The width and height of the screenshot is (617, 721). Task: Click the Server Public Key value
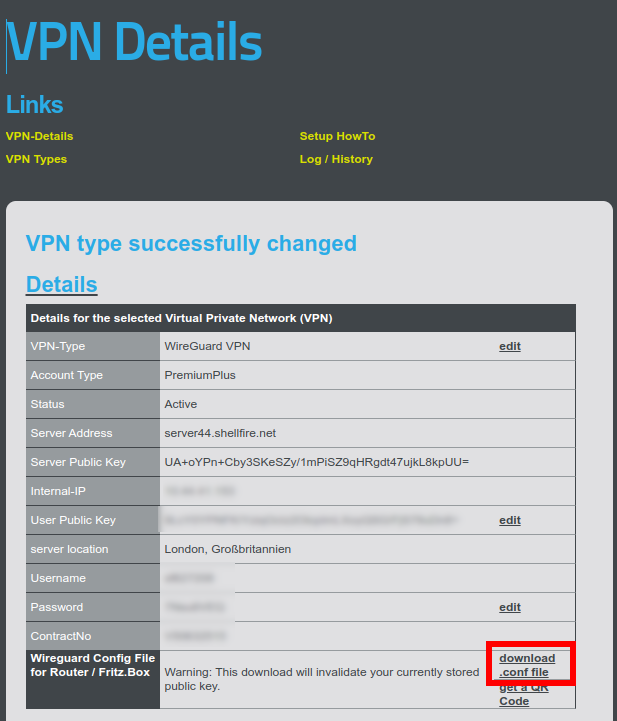pyautogui.click(x=316, y=462)
